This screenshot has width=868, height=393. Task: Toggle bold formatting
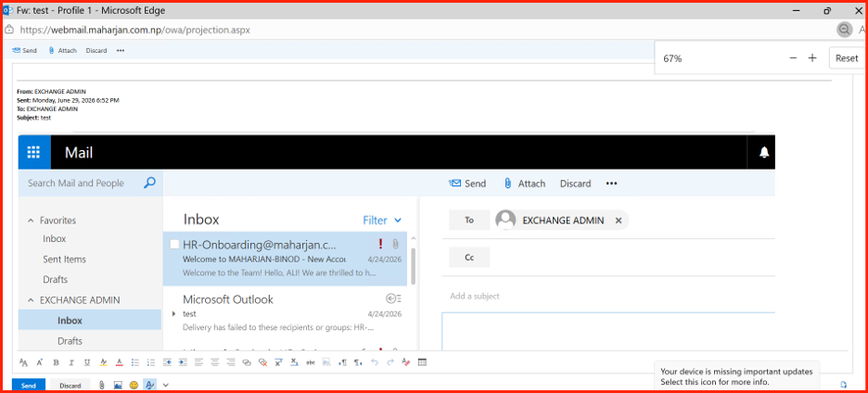[x=56, y=362]
